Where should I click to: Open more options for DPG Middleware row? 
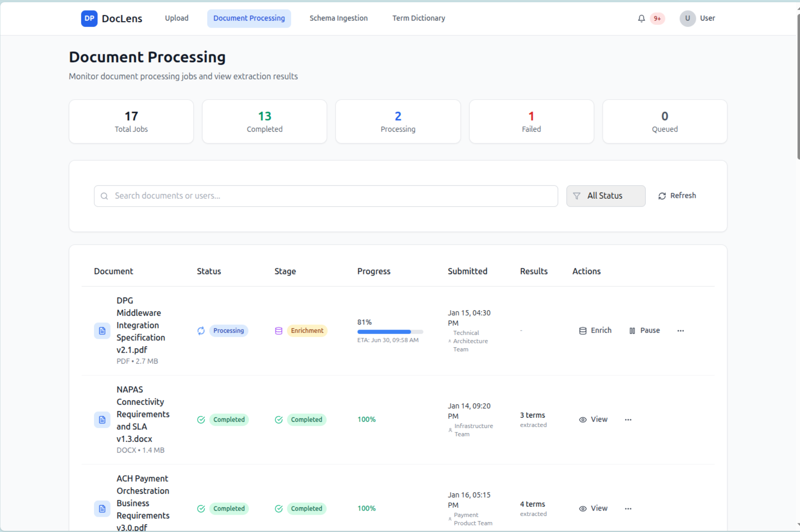pos(681,331)
